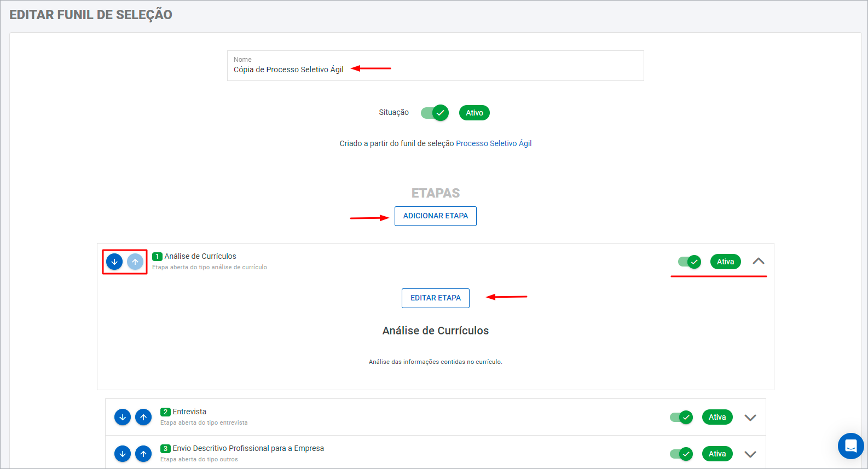This screenshot has height=469, width=868.
Task: Expand the Entrevista stage details
Action: (x=750, y=418)
